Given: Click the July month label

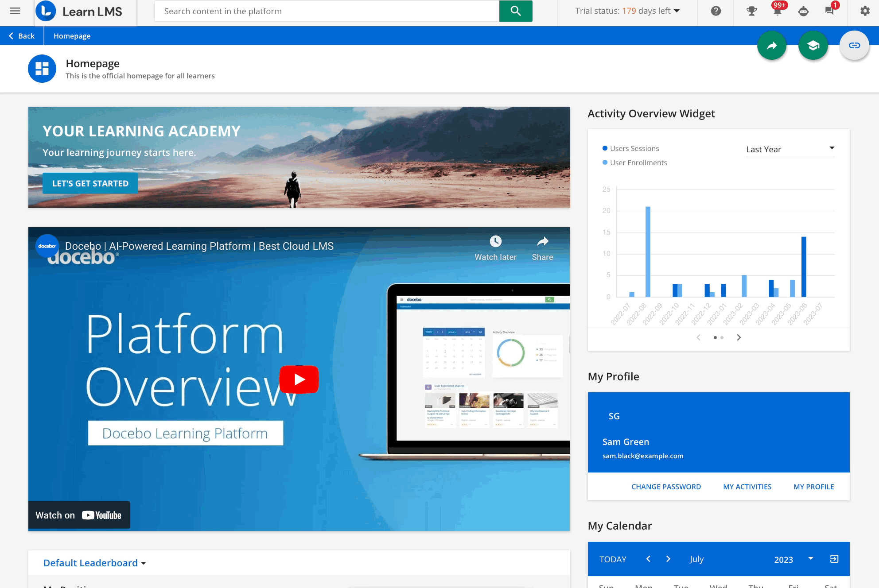Looking at the screenshot, I should [x=696, y=559].
